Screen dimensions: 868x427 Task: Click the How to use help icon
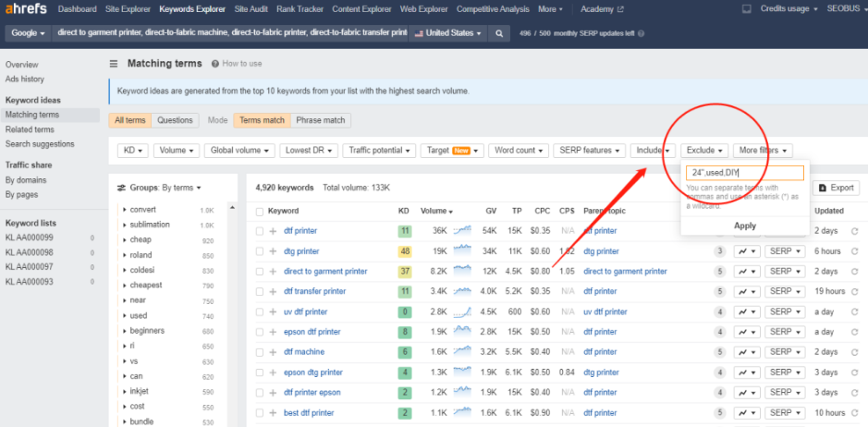214,64
